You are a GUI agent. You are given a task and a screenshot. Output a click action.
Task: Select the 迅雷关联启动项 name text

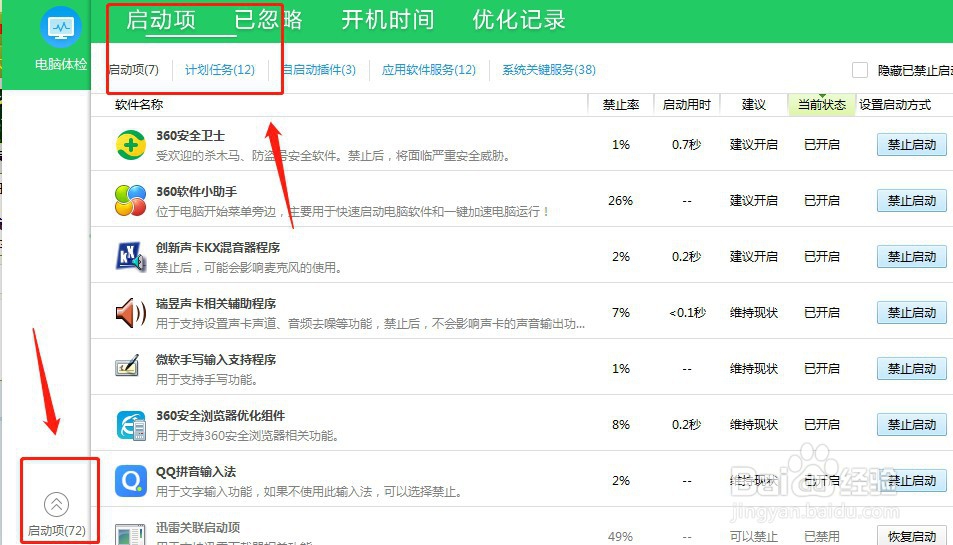coord(198,527)
